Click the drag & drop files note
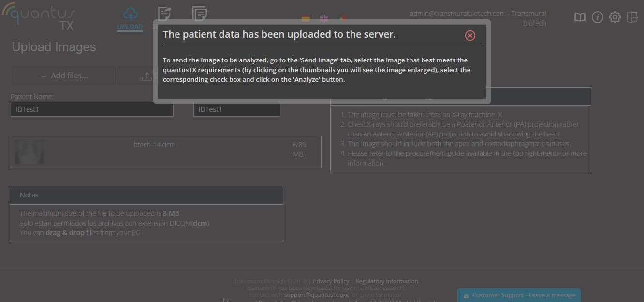The height and width of the screenshot is (302, 644). (81, 233)
